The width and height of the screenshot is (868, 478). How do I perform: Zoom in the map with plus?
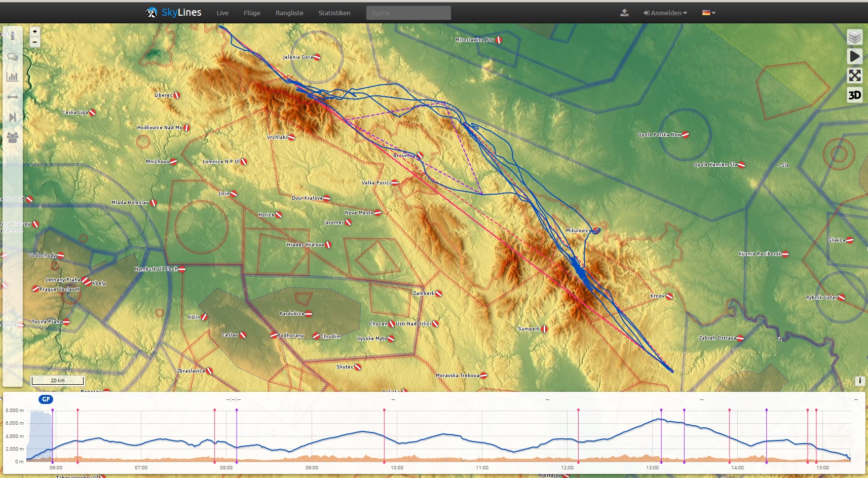coord(35,31)
